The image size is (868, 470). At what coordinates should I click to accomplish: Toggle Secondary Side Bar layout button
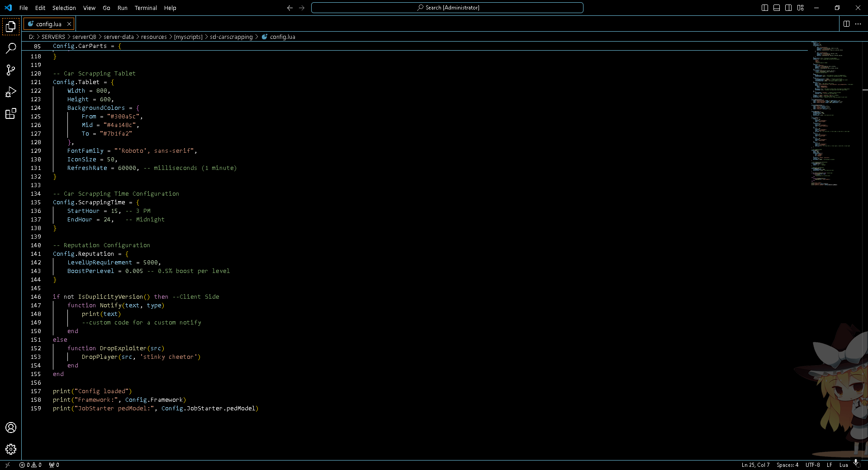788,8
